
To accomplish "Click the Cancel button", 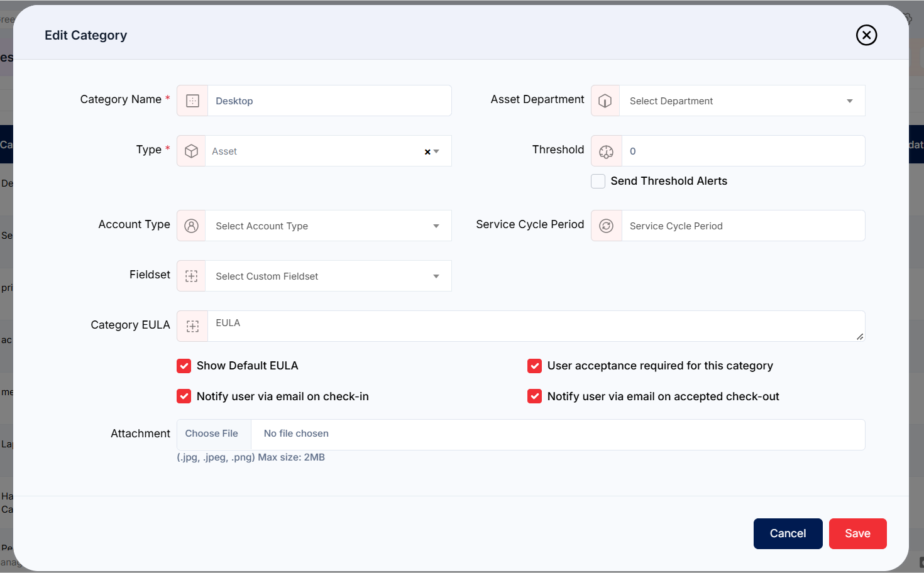I will pyautogui.click(x=788, y=533).
